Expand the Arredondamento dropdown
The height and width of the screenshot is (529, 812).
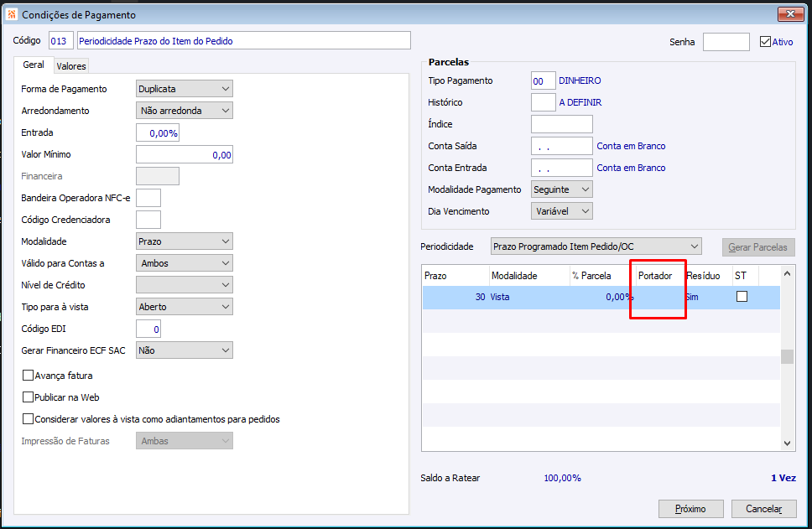coord(184,111)
